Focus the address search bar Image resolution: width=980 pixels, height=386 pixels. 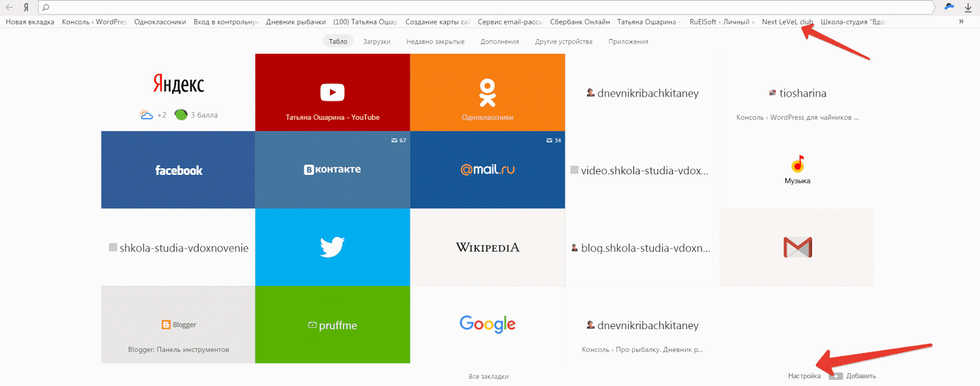[487, 7]
